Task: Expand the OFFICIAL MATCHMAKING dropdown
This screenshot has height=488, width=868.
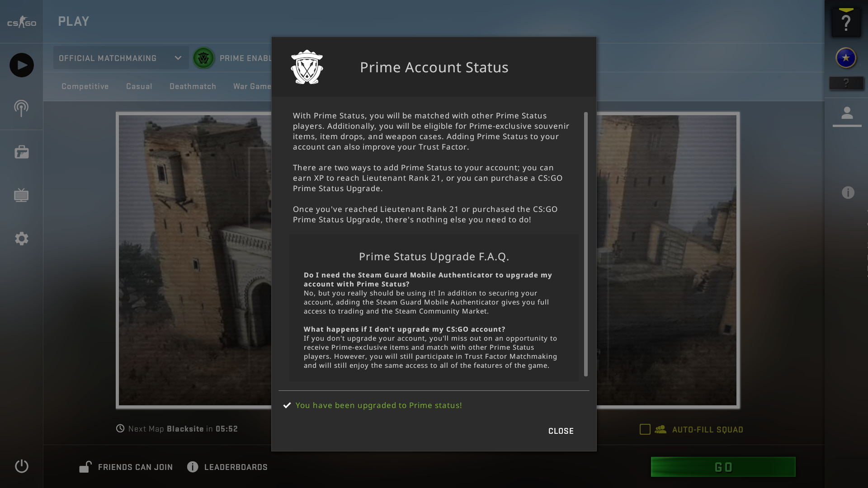Action: (x=120, y=58)
